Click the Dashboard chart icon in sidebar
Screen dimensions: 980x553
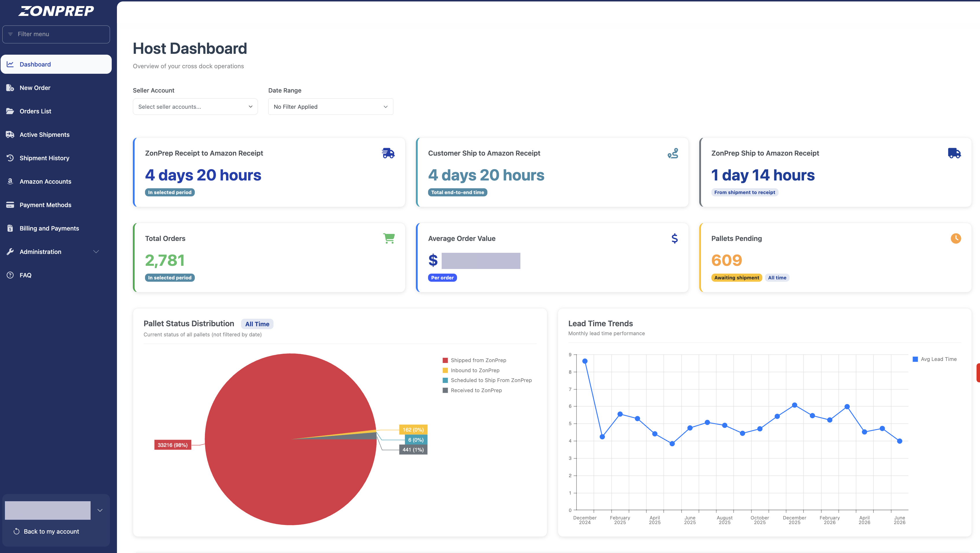tap(10, 64)
